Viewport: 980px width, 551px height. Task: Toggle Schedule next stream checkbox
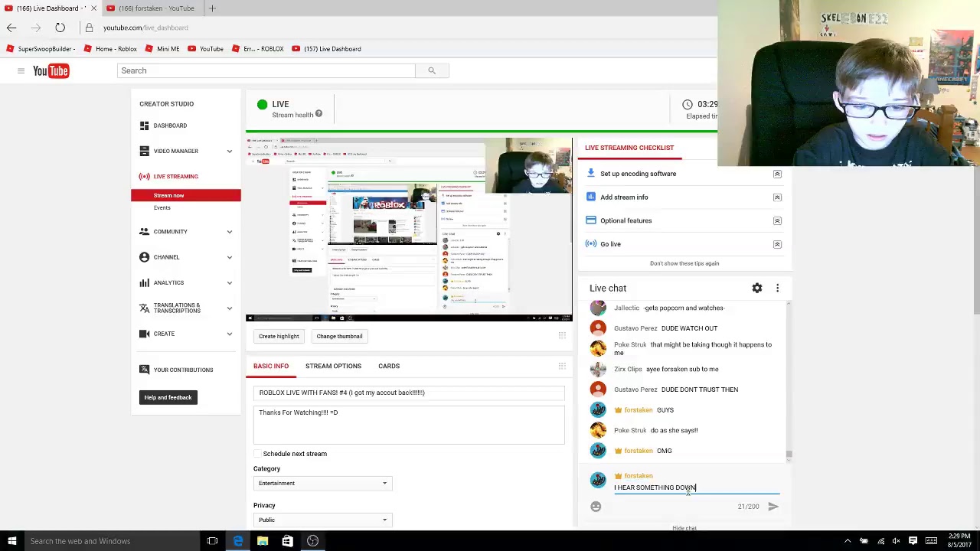[257, 454]
